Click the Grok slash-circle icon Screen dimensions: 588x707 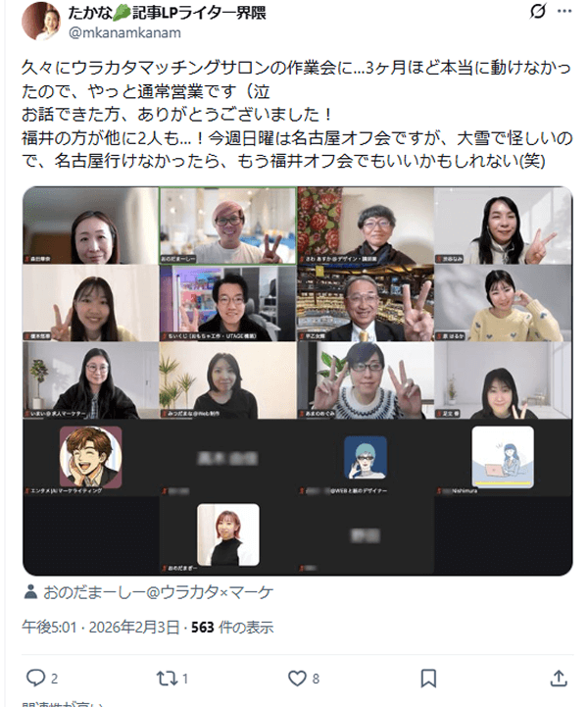538,11
